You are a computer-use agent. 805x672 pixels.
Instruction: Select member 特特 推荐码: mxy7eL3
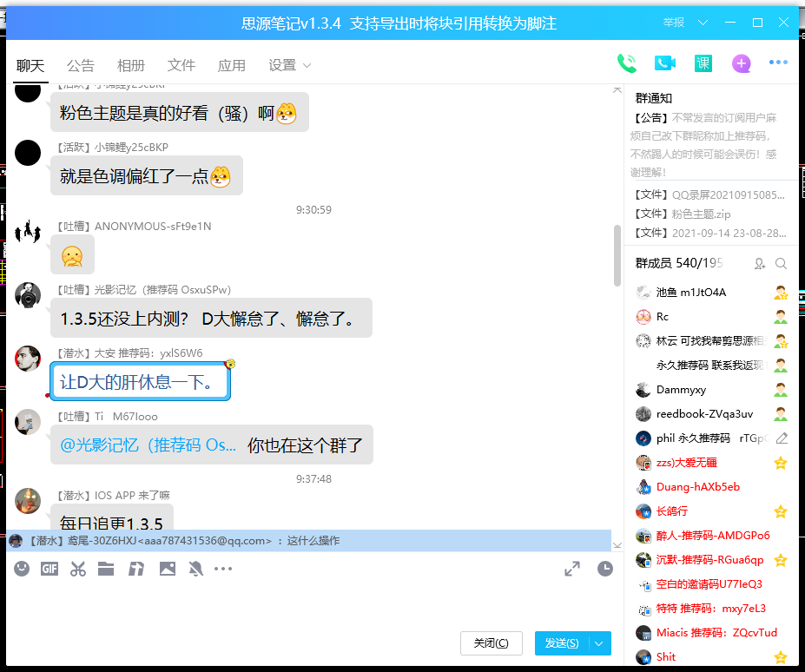(x=710, y=609)
